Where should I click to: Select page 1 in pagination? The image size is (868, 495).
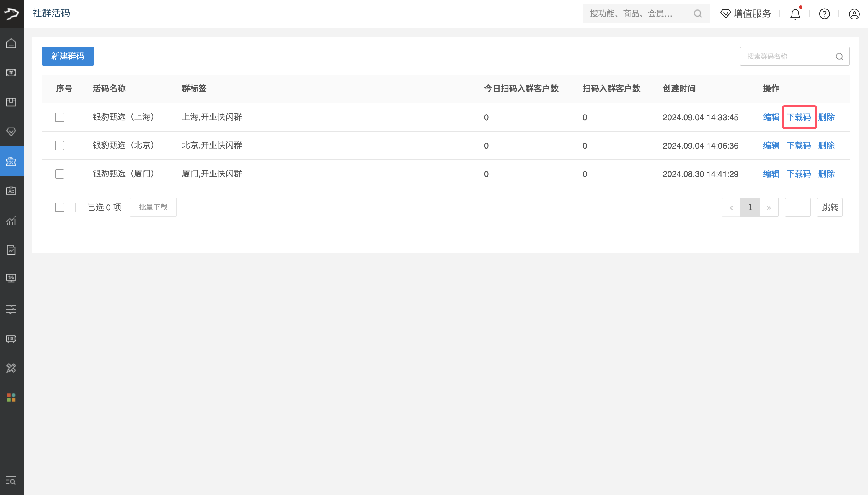(750, 207)
